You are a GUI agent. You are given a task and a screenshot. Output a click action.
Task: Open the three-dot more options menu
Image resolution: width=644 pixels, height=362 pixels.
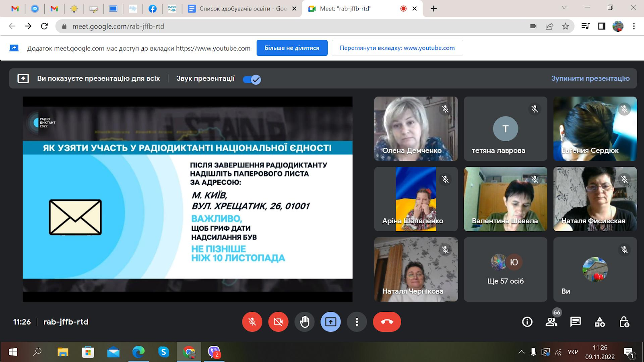click(357, 322)
